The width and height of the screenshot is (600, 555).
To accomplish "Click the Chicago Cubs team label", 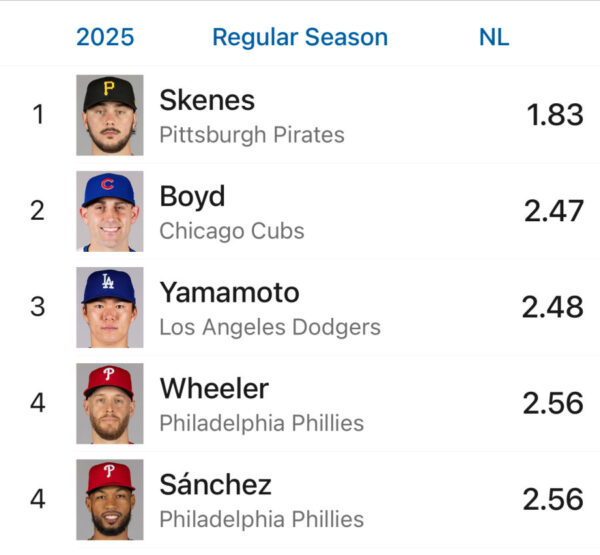I will [x=232, y=231].
